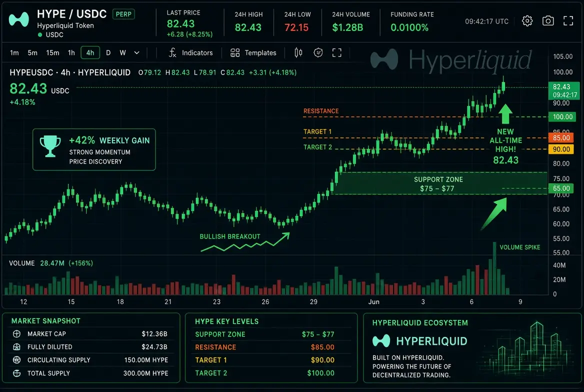Screen dimensions: 584x392
Task: Click the Market Cap row icon
Action: tap(17, 334)
